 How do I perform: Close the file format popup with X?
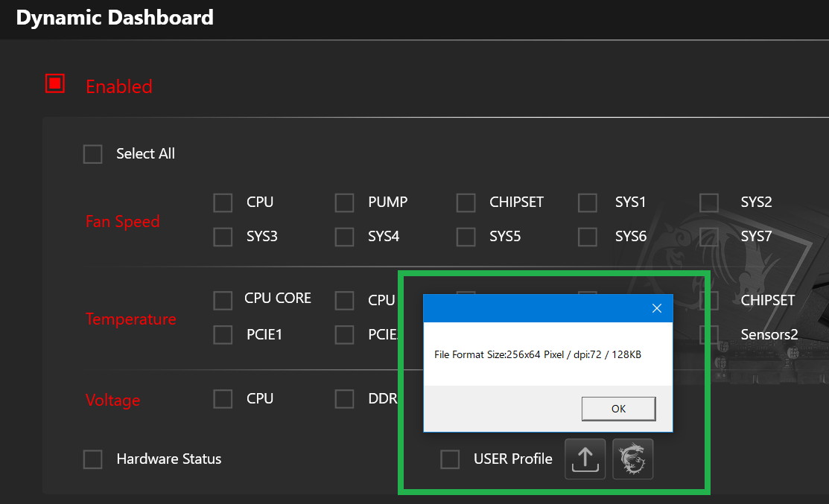point(656,308)
